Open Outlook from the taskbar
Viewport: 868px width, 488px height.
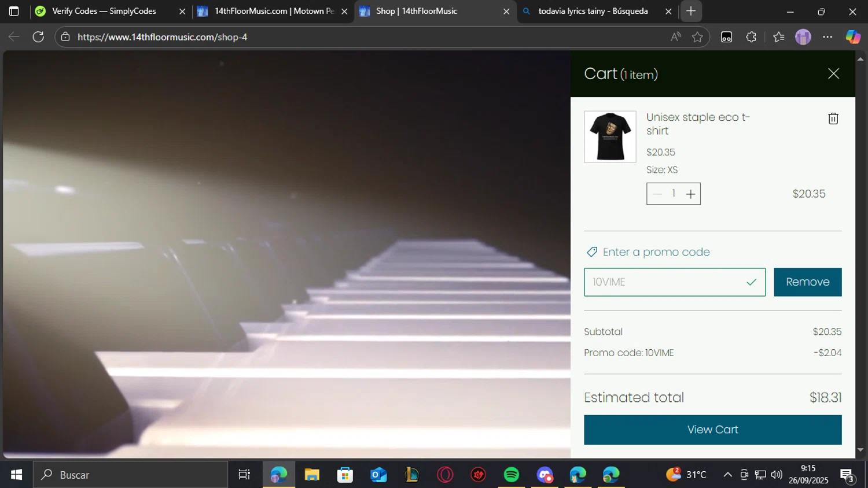coord(378,475)
